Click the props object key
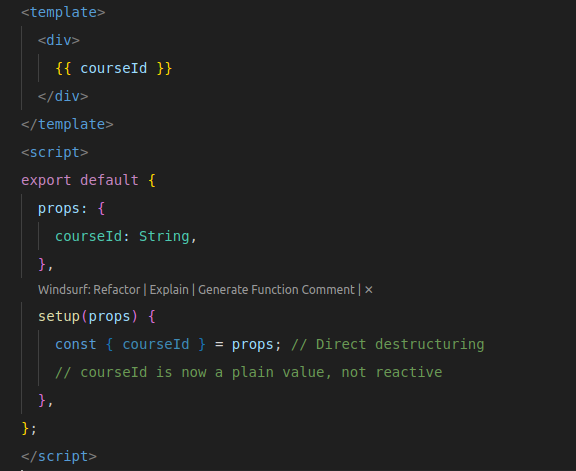 pos(59,209)
